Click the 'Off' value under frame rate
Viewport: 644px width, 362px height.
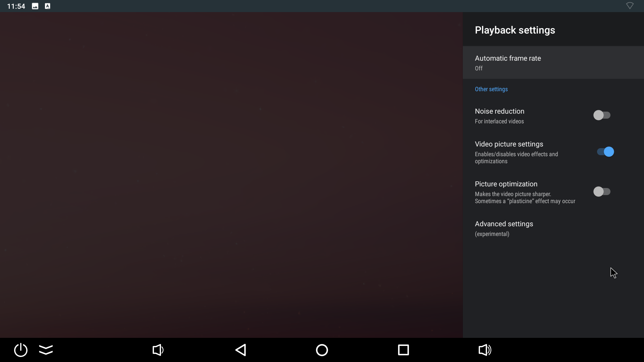479,68
